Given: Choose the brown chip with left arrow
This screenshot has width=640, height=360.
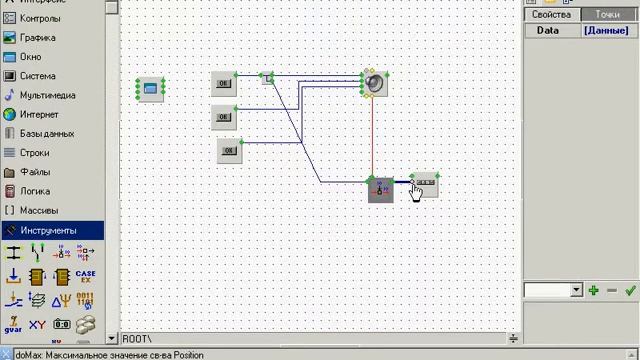Looking at the screenshot, I should tap(61, 277).
